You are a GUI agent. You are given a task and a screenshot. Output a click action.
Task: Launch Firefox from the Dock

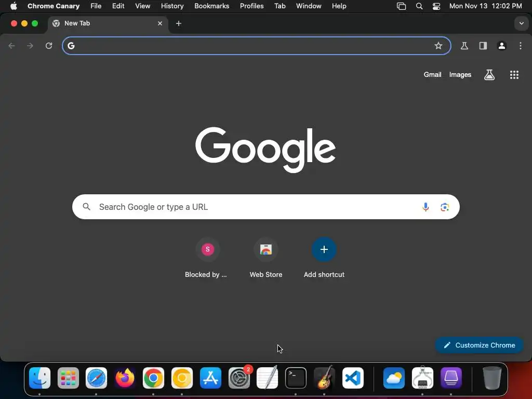[x=125, y=378]
